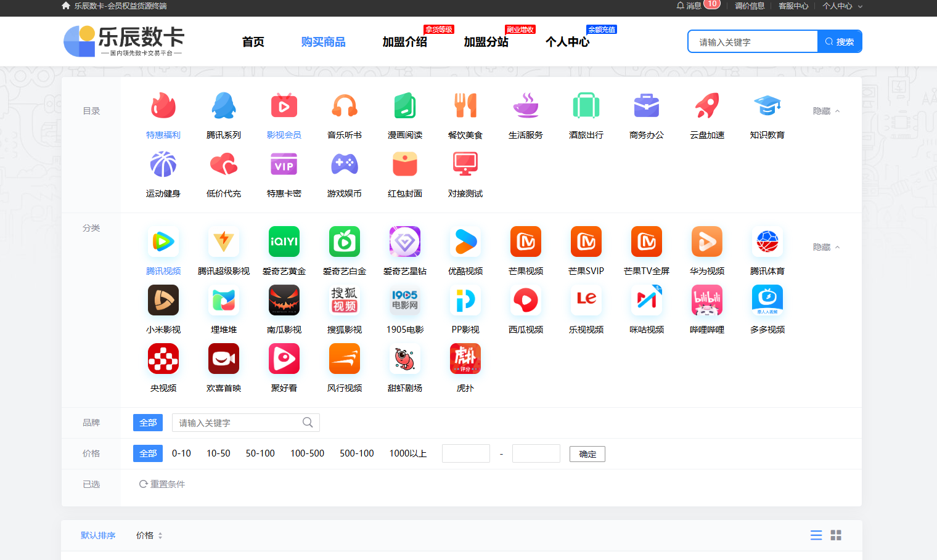
Task: Pick the 哔哩哔哩 bilibili icon
Action: (x=707, y=301)
